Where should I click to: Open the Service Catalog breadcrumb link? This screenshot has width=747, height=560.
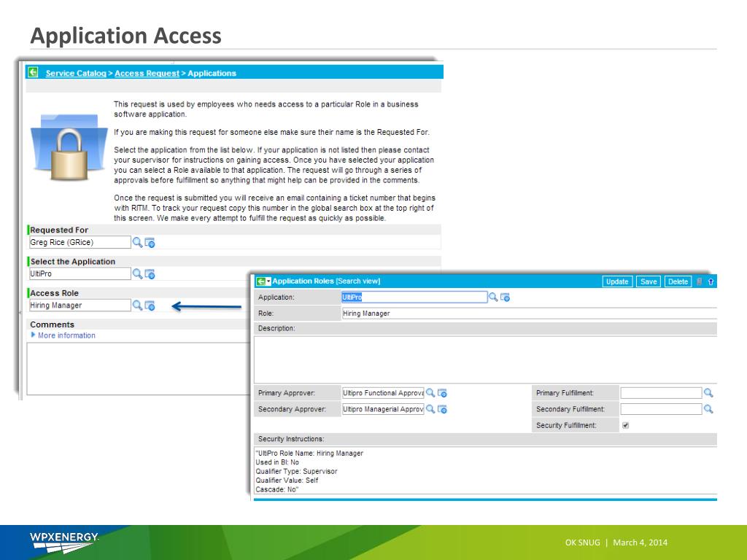pos(76,74)
